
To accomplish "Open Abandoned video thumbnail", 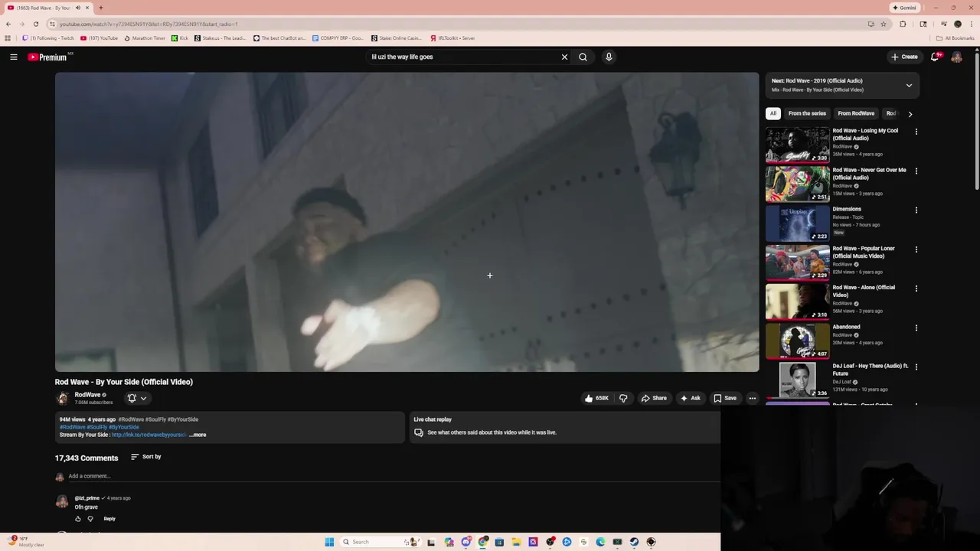I will 798,341.
